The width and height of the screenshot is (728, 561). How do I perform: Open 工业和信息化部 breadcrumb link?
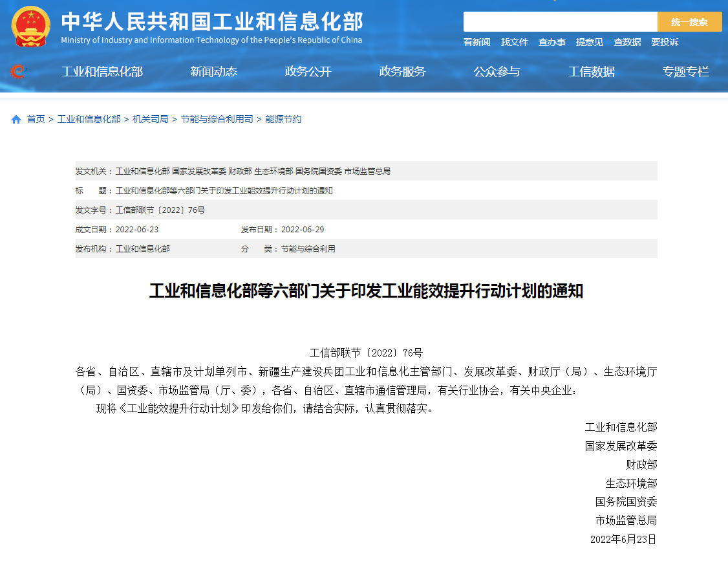pos(89,120)
